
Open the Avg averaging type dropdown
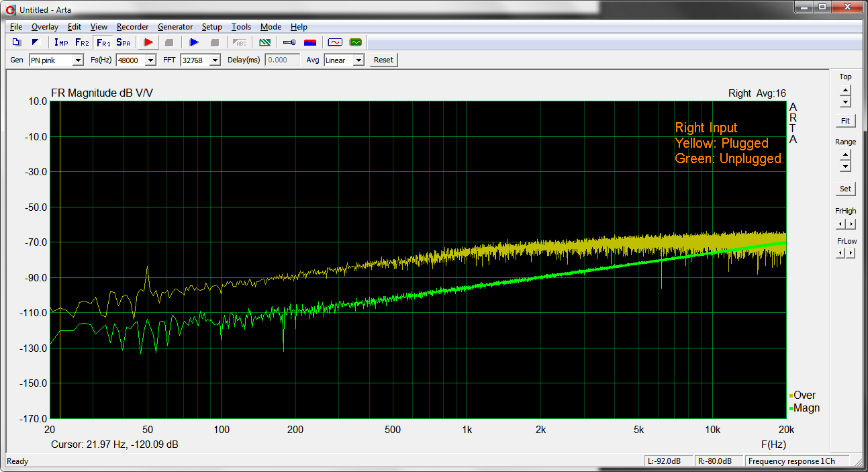coord(358,60)
